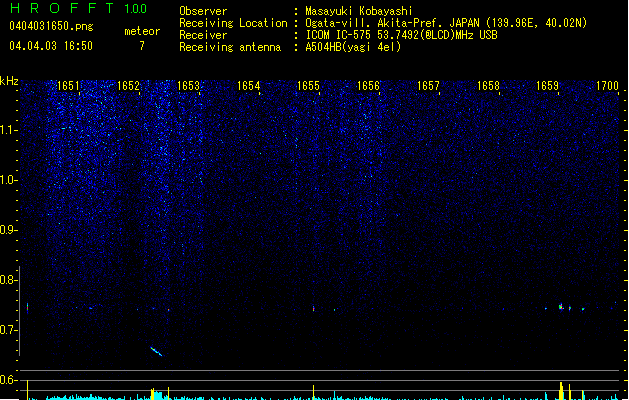629x400 pixels.
Task: Click the red echo spot at 1655
Action: [x=313, y=309]
